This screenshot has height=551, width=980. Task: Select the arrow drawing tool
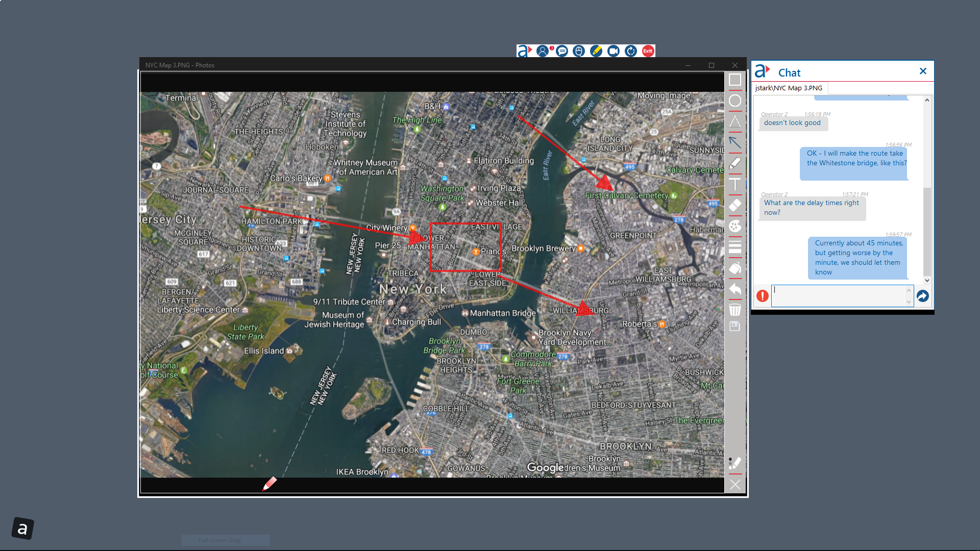point(735,142)
